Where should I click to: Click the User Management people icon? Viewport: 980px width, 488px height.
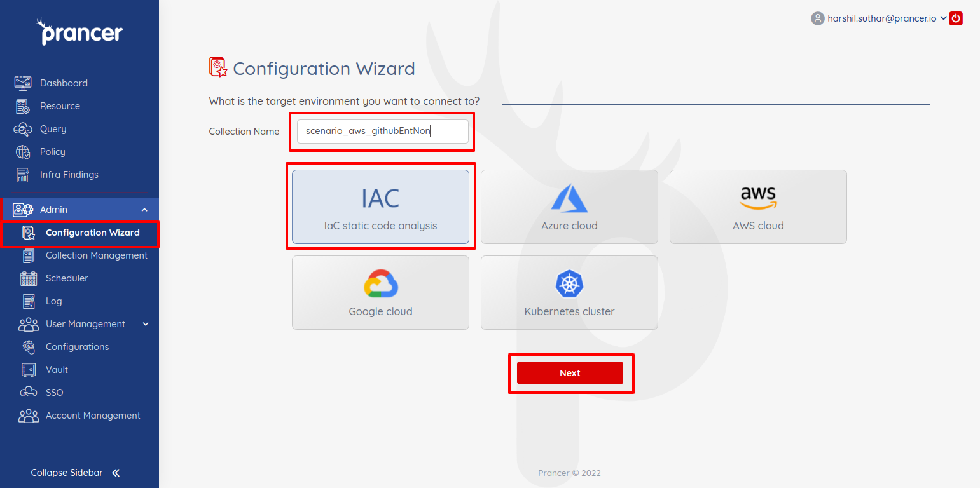click(29, 324)
